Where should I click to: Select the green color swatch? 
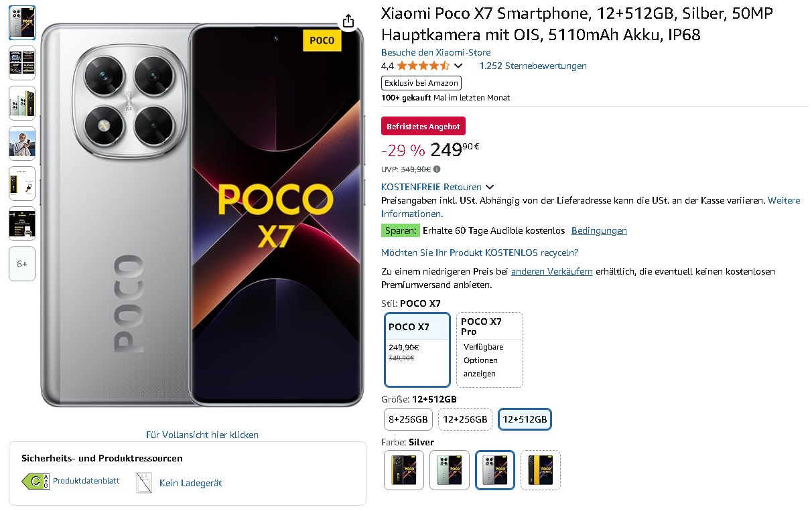pos(450,470)
